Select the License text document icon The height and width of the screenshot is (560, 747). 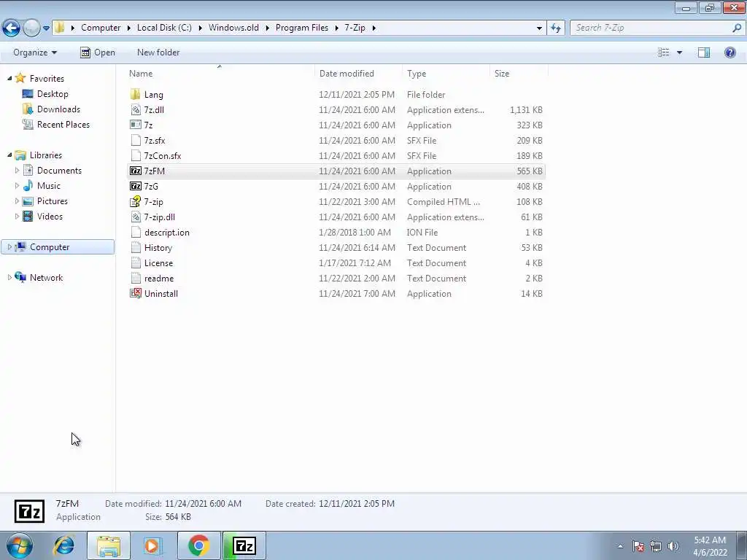pyautogui.click(x=135, y=262)
